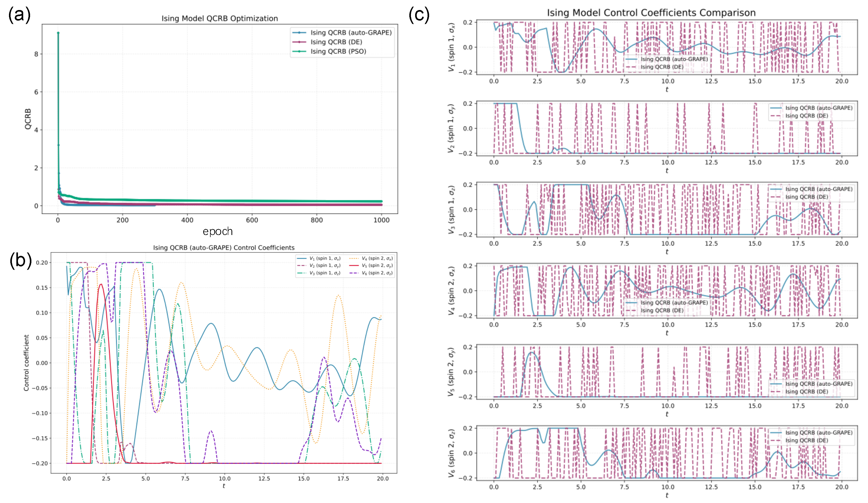The width and height of the screenshot is (868, 503).
Task: Click the "0.10" tick in panel (b)
Action: pos(42,313)
